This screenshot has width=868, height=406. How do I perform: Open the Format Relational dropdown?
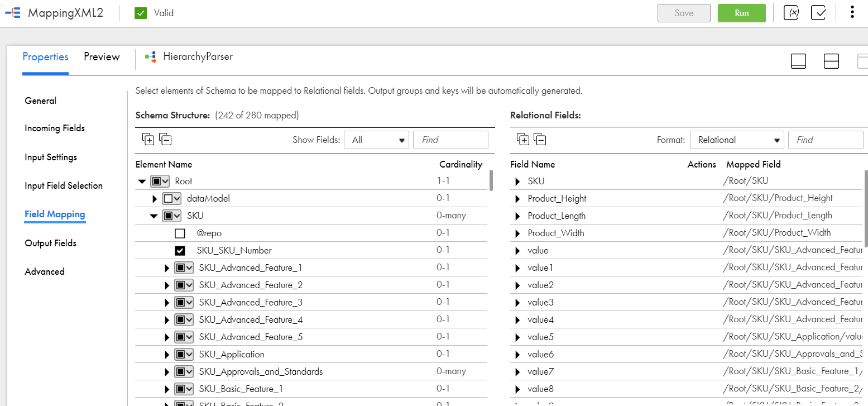pos(737,140)
